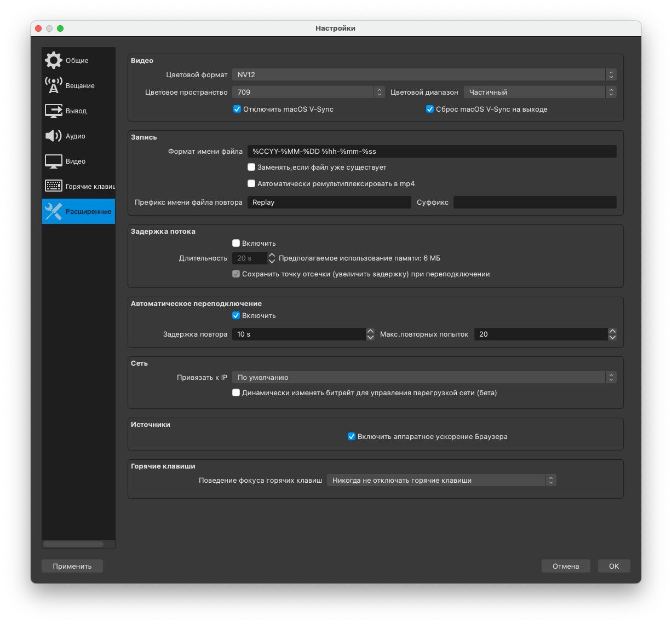Click the Replay prefix input field
Screen dimensions: 672x624
click(x=329, y=202)
